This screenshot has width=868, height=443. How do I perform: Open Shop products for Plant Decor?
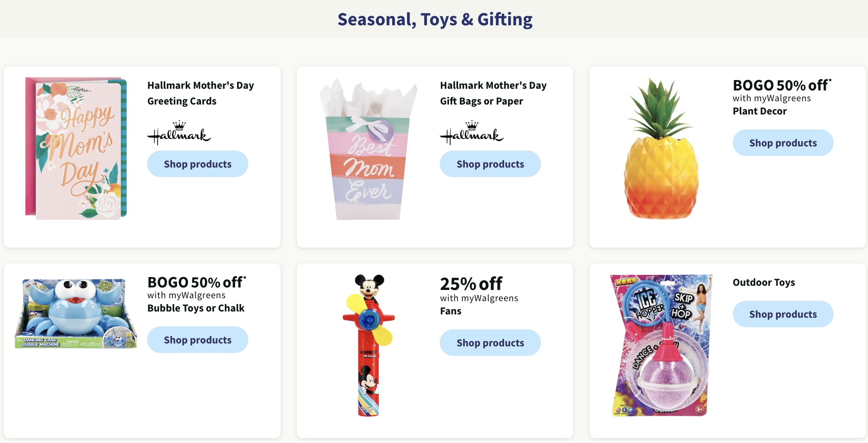783,143
